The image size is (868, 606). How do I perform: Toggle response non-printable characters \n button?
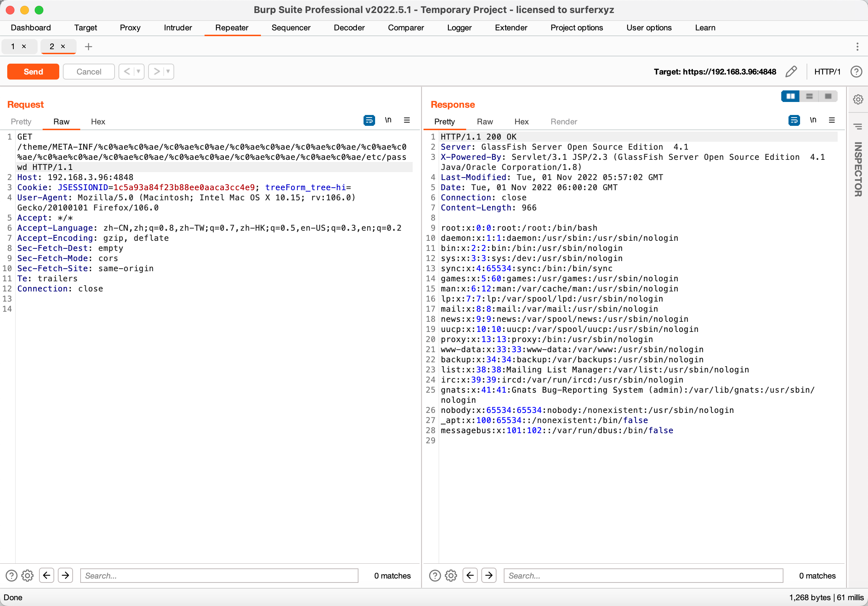point(813,120)
